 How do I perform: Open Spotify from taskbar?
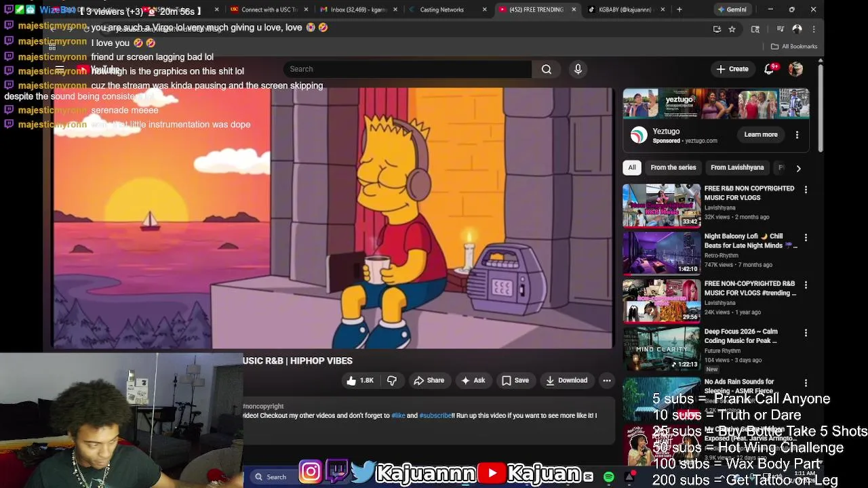click(608, 477)
